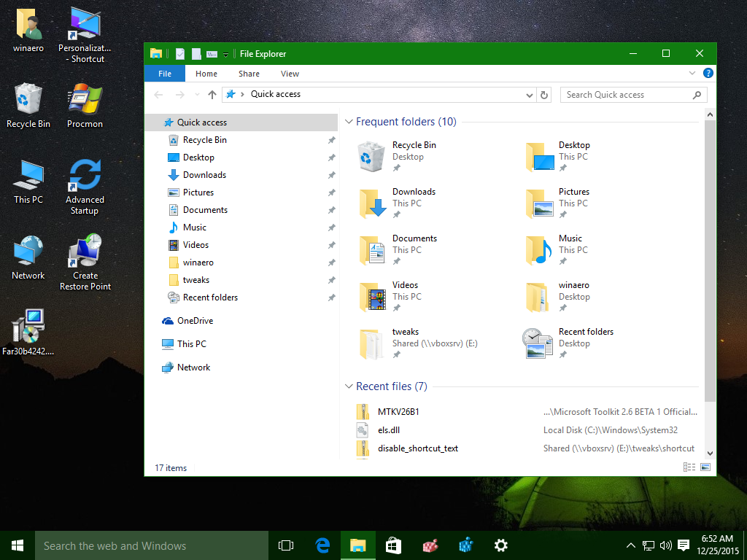Open Settings gear from the taskbar
Image resolution: width=747 pixels, height=560 pixels.
(500, 545)
